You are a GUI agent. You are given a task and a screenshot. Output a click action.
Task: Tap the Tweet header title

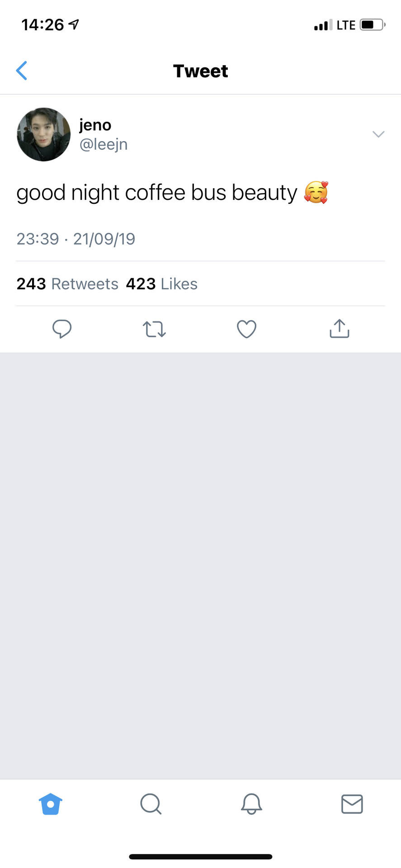click(x=201, y=71)
